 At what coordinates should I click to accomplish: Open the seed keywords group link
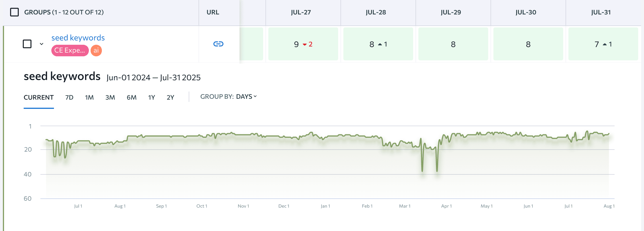tap(78, 38)
